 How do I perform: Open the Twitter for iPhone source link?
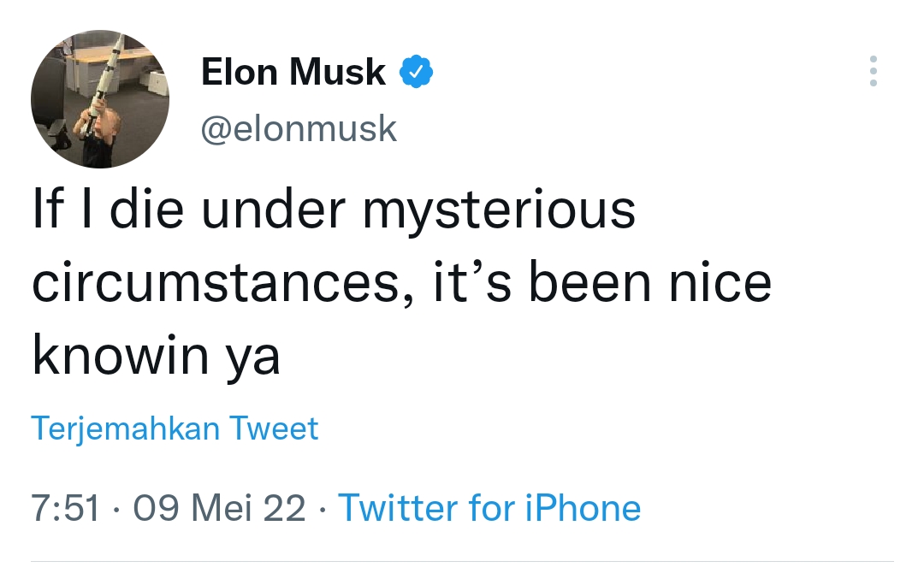click(489, 508)
